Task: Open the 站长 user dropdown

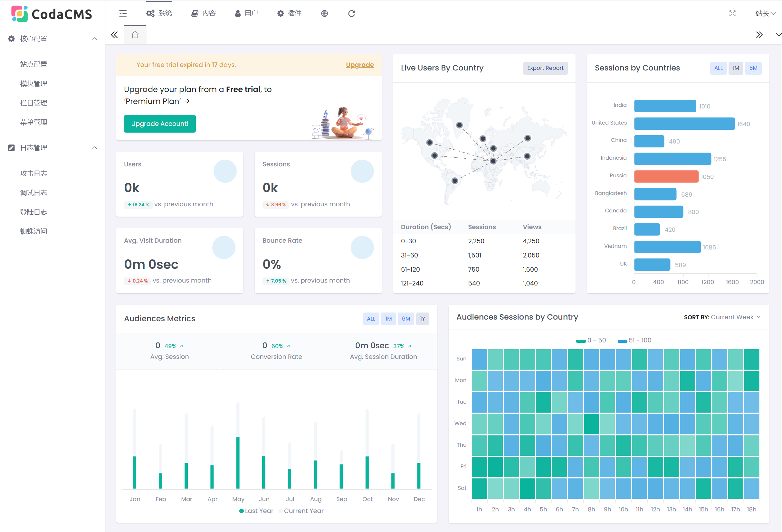Action: tap(766, 14)
